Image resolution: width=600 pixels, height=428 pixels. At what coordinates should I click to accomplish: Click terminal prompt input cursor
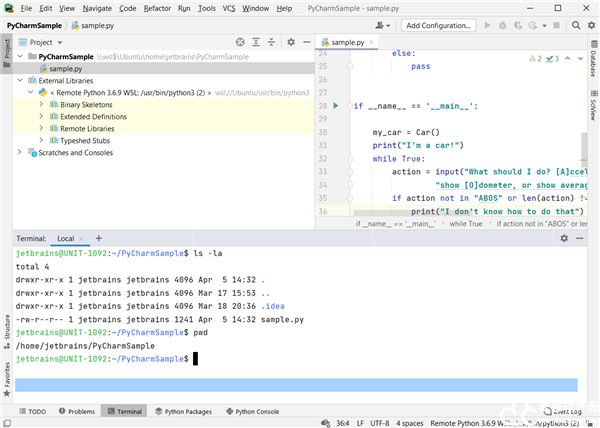[195, 359]
